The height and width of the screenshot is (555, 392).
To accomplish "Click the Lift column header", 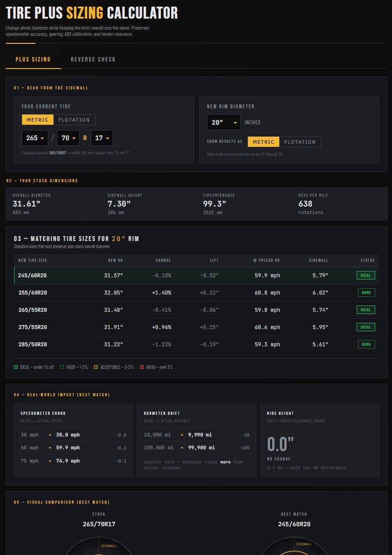I will click(x=215, y=260).
